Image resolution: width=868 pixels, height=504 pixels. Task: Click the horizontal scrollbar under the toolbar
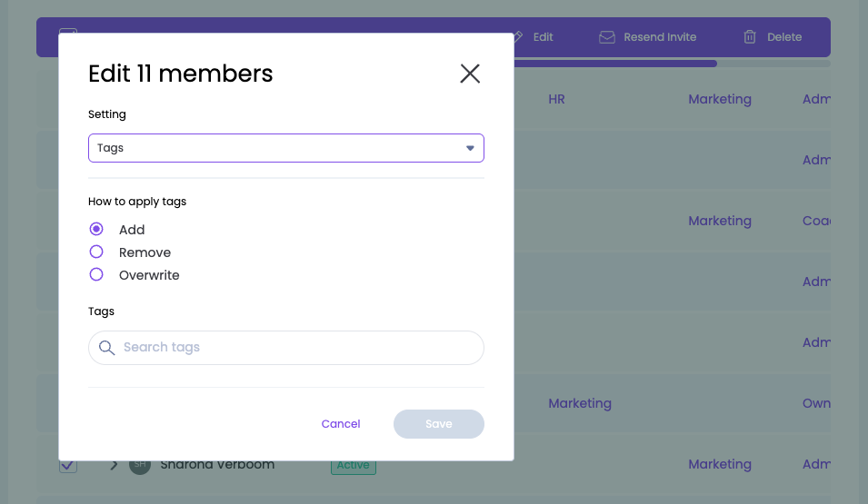[x=614, y=64]
